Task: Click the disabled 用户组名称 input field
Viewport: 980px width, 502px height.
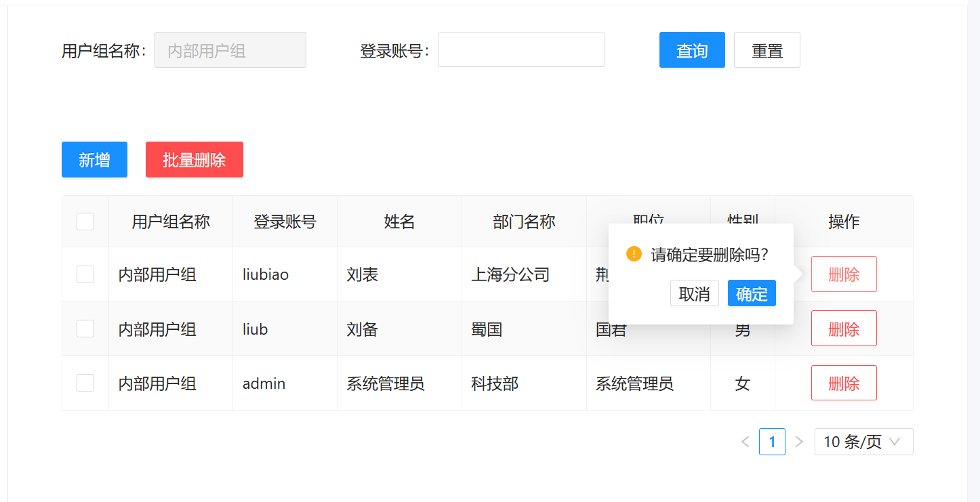Action: coord(230,50)
